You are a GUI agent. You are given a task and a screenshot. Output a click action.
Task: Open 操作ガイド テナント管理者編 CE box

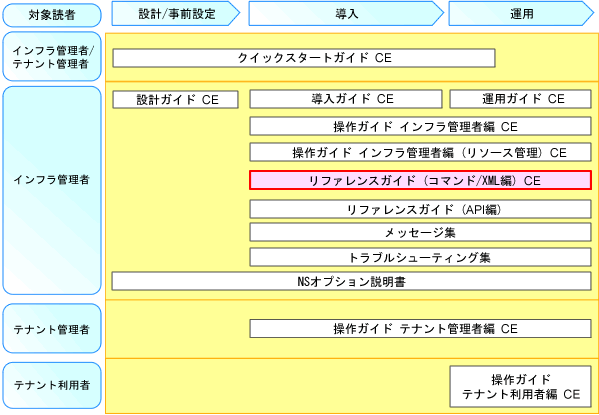(421, 329)
